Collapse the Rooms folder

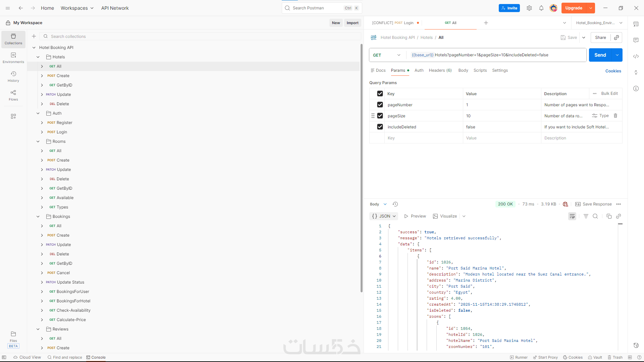(x=38, y=141)
